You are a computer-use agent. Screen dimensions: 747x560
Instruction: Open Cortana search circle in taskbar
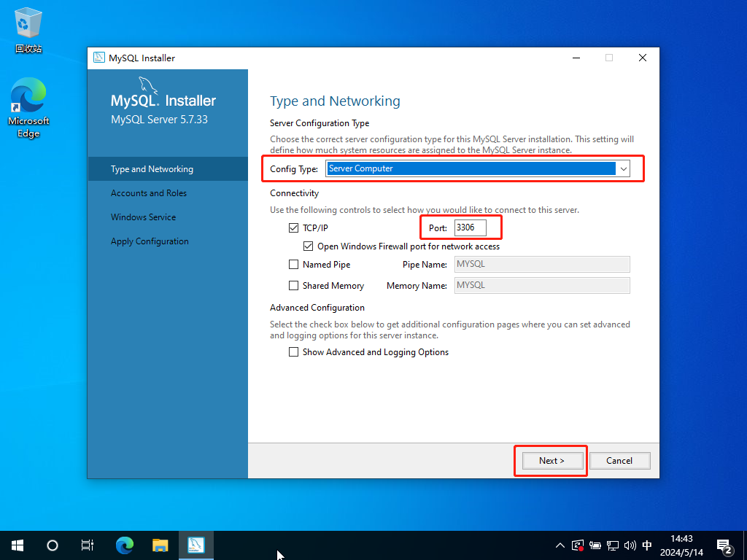(53, 545)
